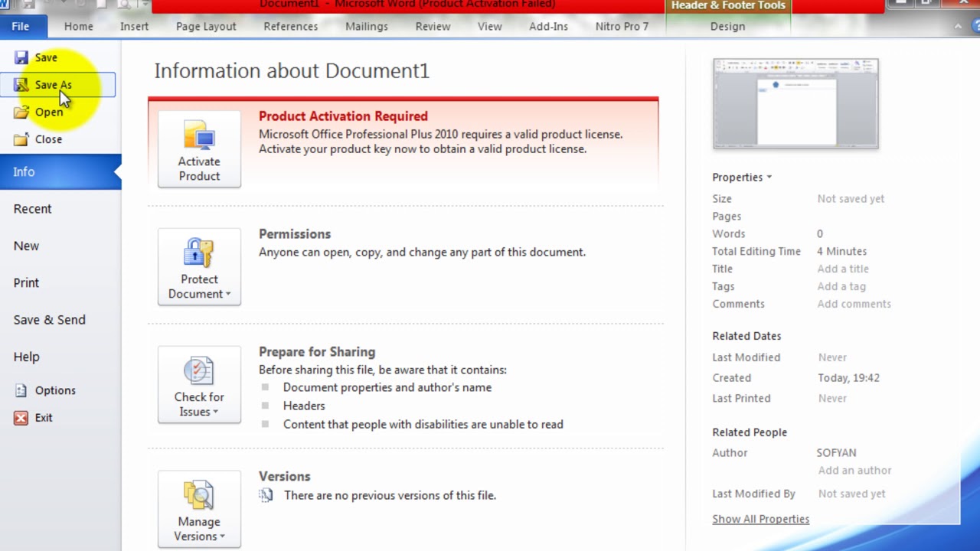Click Show All Properties link
The image size is (980, 551).
(761, 519)
